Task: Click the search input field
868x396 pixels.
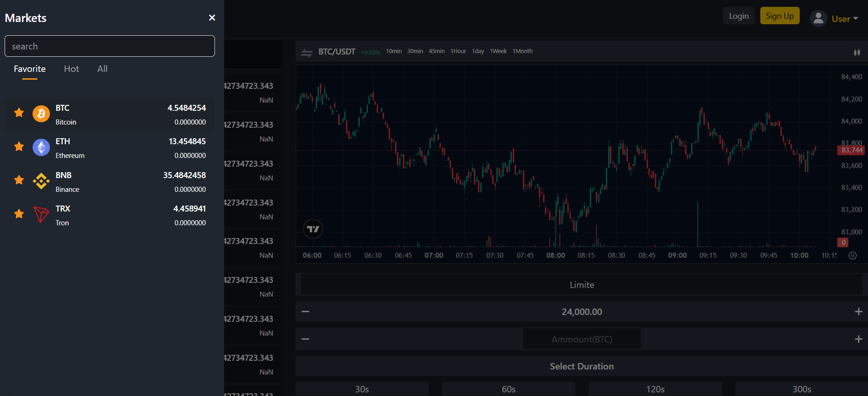Action: point(110,46)
